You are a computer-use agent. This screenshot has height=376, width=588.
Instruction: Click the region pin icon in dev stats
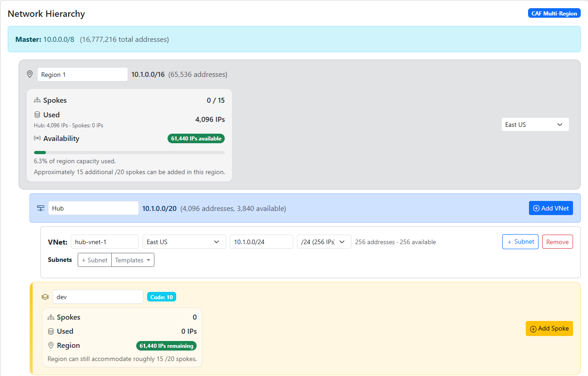tap(51, 345)
